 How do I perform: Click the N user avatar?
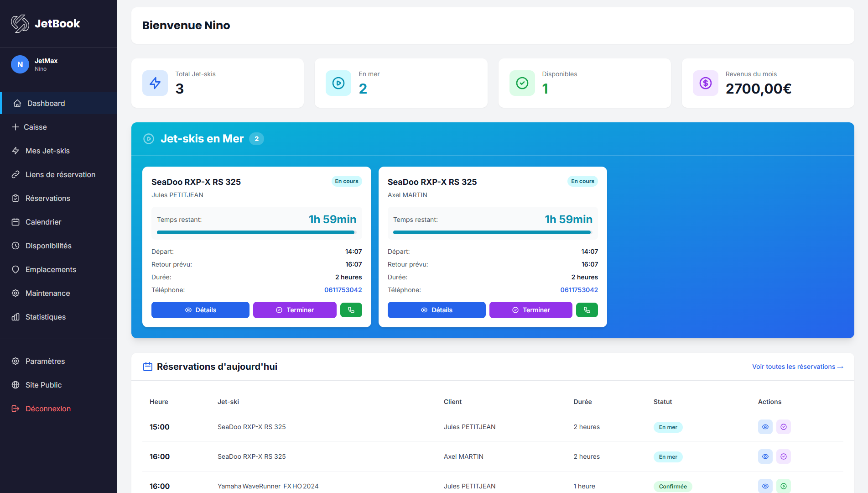click(x=20, y=64)
